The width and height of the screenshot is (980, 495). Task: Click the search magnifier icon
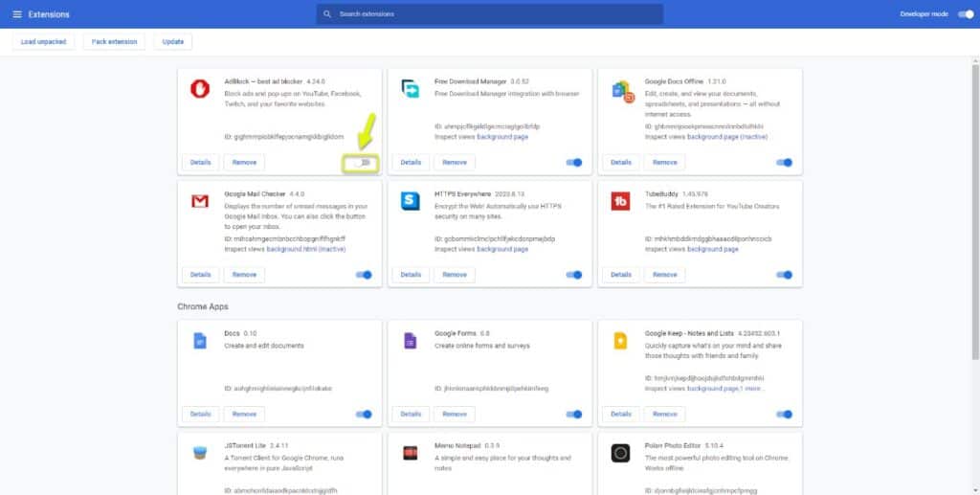[x=327, y=13]
